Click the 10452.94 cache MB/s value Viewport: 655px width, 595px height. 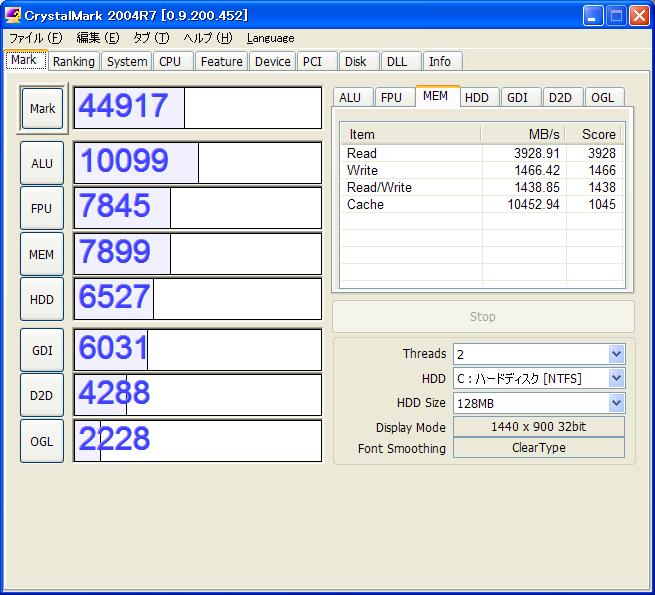coord(533,204)
